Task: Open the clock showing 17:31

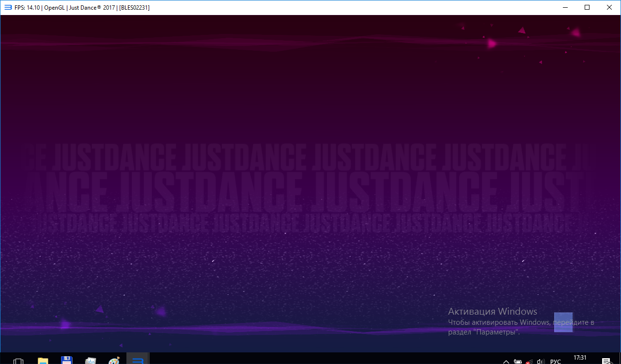Action: coord(580,358)
